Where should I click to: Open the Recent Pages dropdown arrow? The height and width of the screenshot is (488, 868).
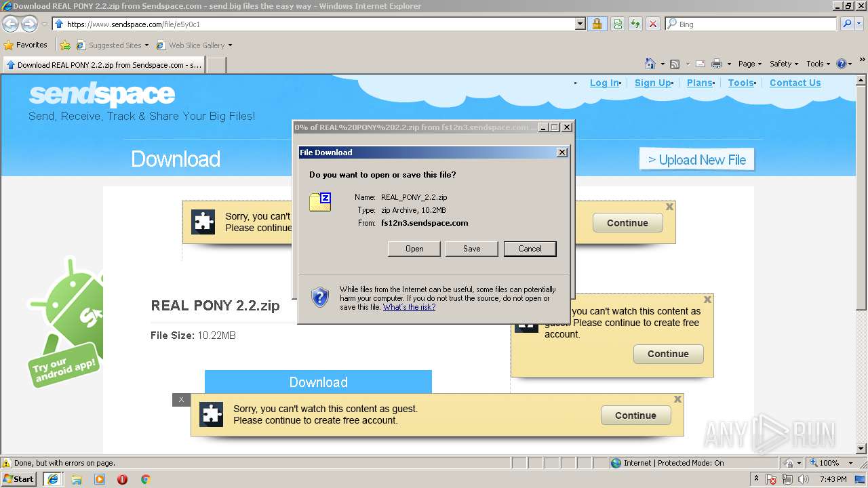(x=44, y=24)
